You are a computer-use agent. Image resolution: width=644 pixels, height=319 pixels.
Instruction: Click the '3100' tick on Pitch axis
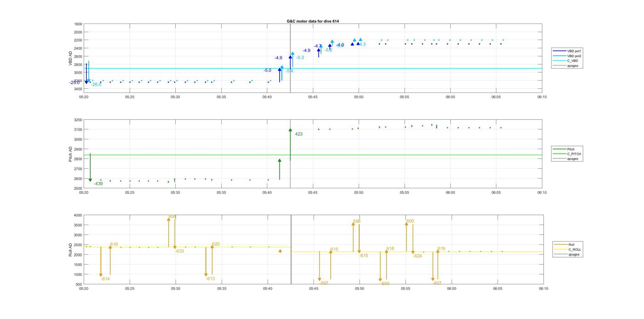pos(78,130)
